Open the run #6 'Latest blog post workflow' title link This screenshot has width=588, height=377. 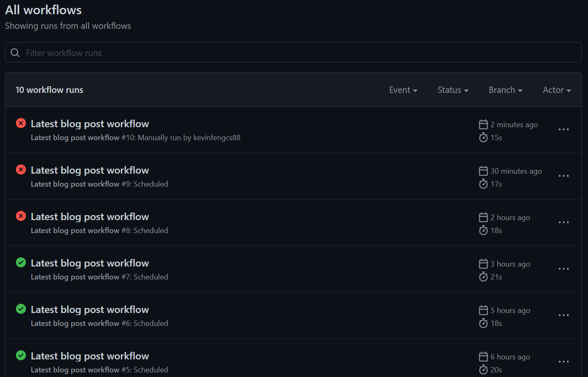tap(90, 310)
